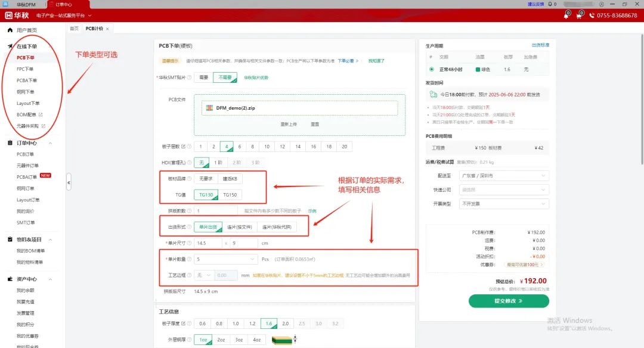Click the 用户首页 house icon in sidebar
This screenshot has height=348, width=644.
[x=10, y=30]
